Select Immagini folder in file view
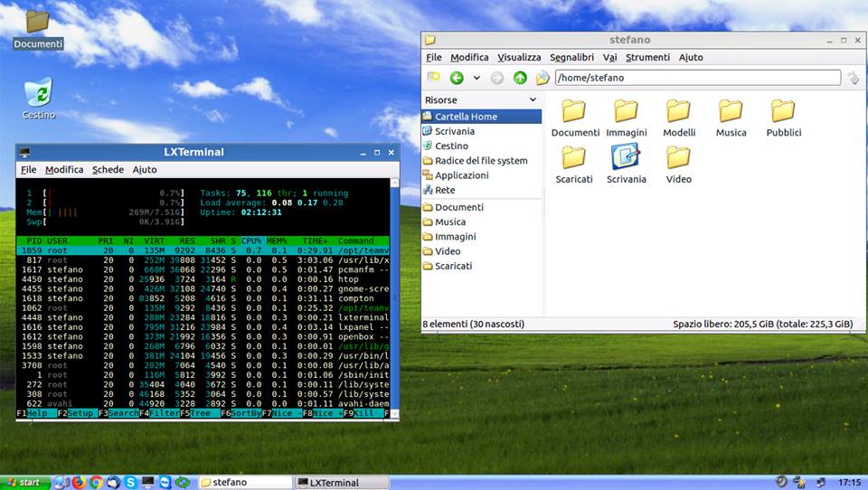 pyautogui.click(x=626, y=118)
